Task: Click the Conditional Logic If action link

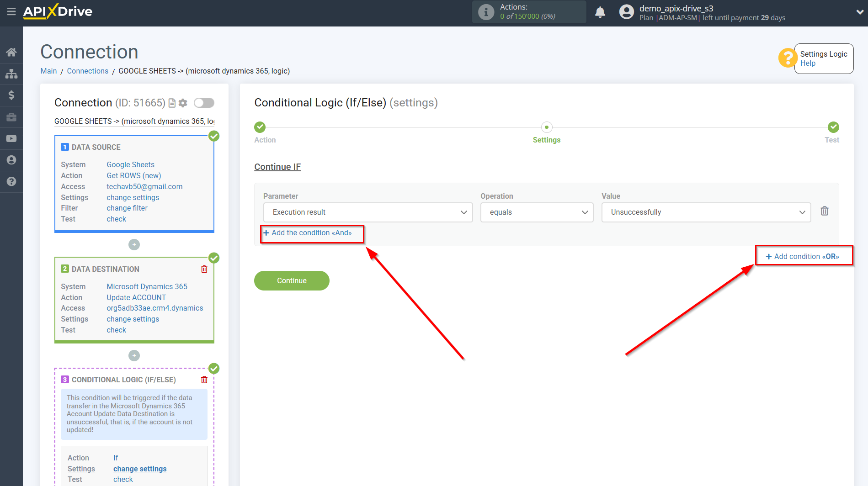Action: [x=116, y=458]
